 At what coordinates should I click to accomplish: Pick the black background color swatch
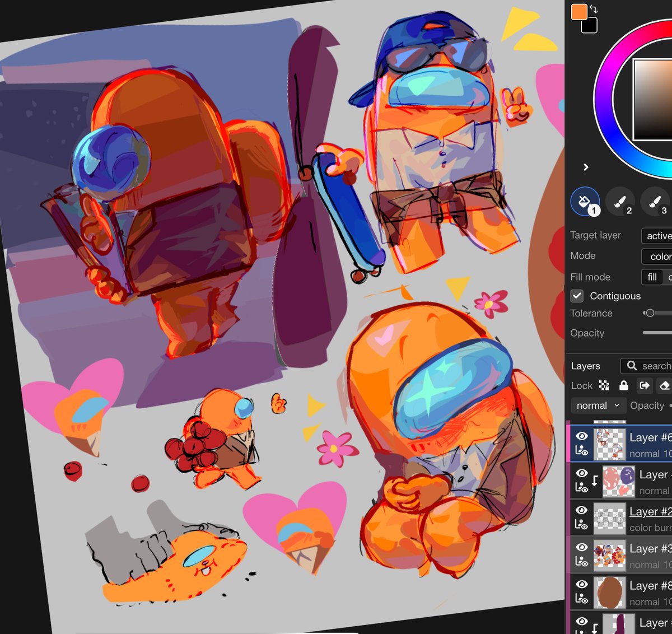590,26
